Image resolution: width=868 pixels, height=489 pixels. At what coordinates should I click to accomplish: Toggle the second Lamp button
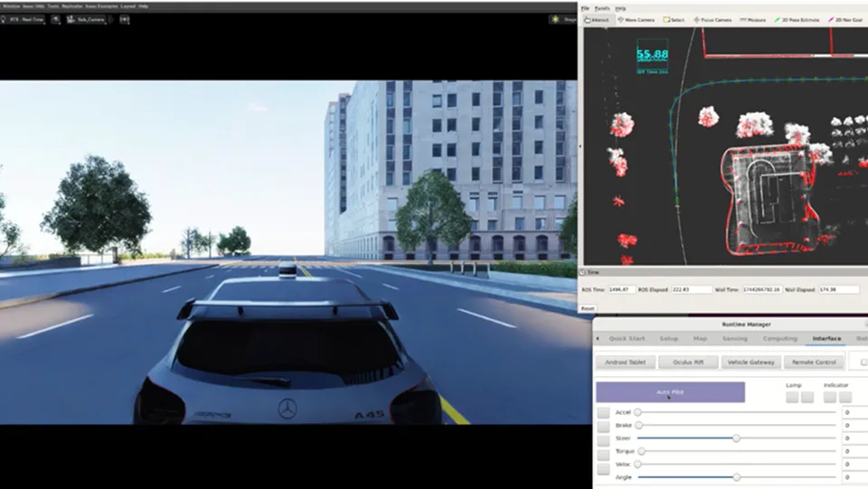point(807,397)
